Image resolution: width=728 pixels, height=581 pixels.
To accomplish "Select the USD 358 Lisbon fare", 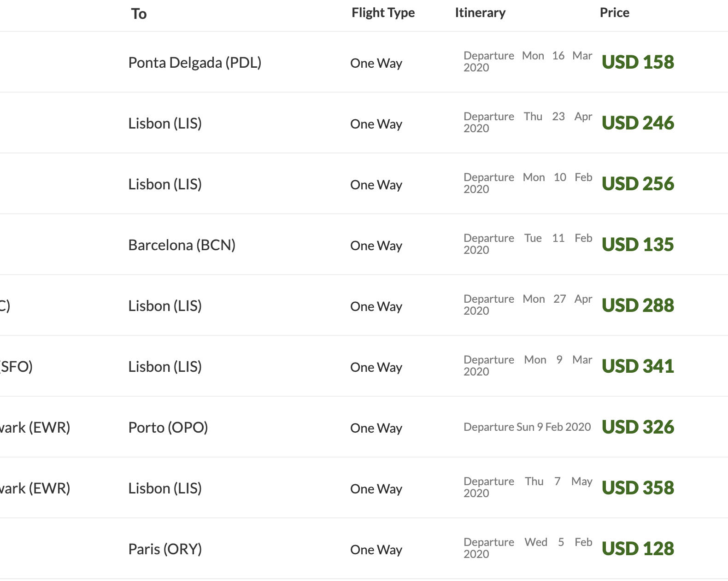I will click(x=638, y=488).
